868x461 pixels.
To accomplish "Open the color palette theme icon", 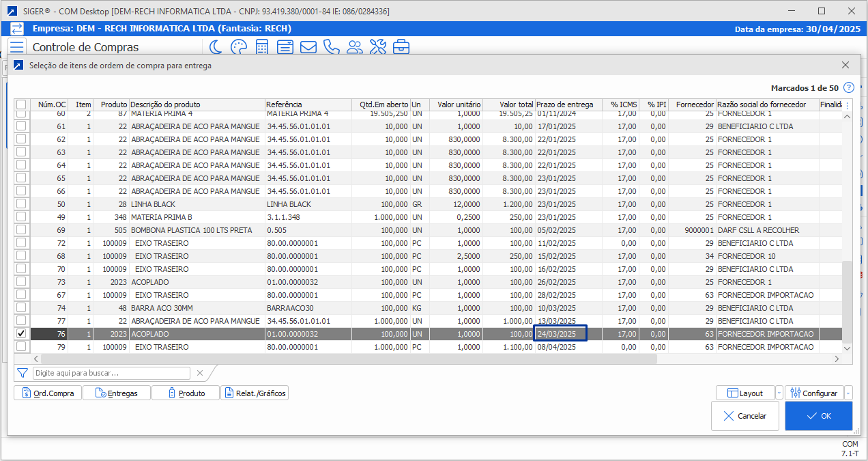I will tap(238, 47).
